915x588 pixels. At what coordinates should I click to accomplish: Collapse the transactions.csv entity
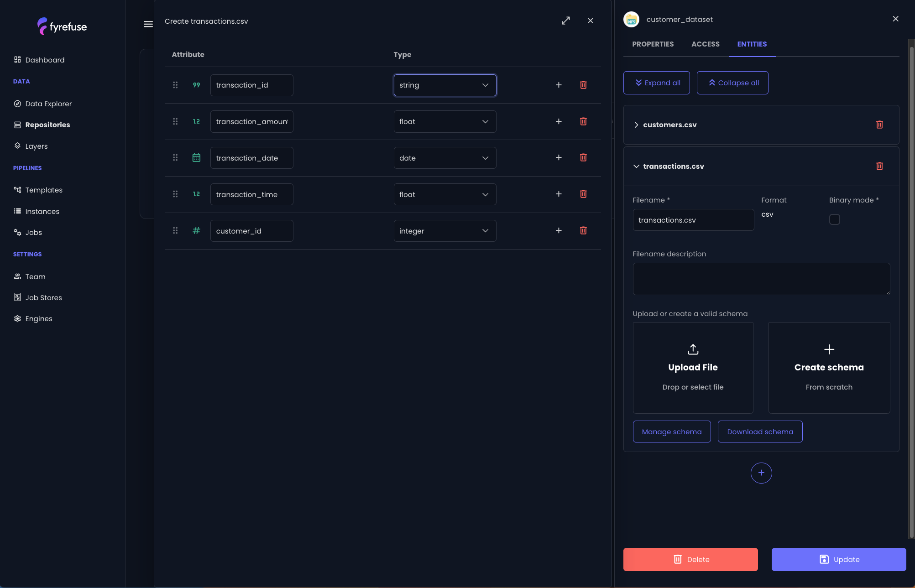(x=636, y=167)
